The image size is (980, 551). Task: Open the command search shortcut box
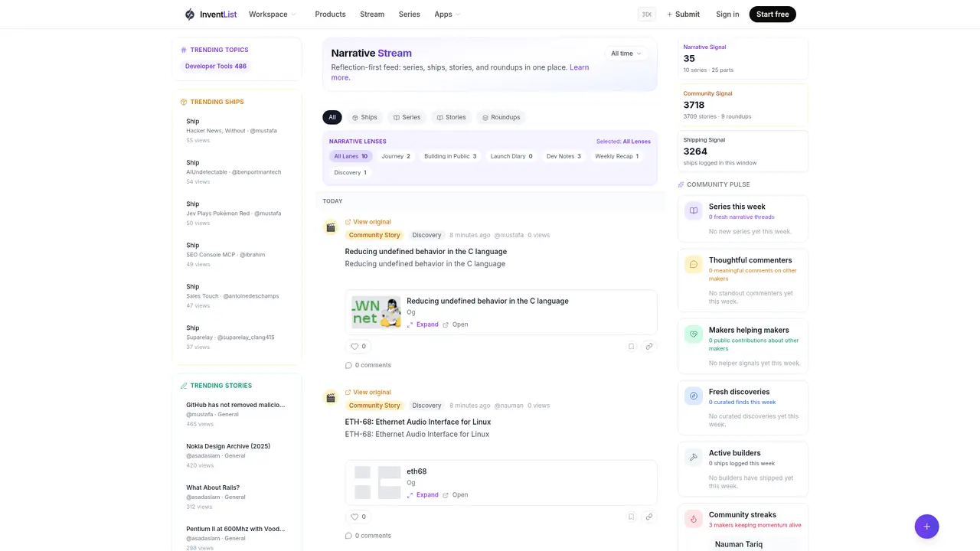coord(647,14)
